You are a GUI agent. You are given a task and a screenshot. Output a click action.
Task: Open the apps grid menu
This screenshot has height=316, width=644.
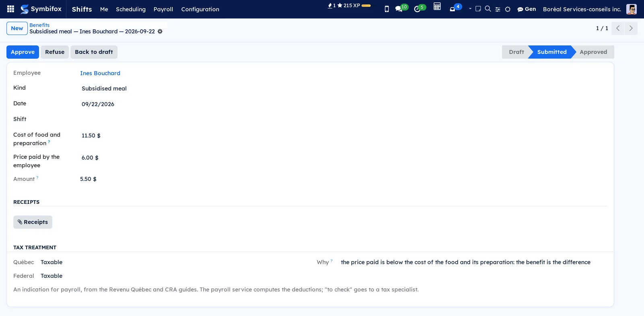click(11, 9)
